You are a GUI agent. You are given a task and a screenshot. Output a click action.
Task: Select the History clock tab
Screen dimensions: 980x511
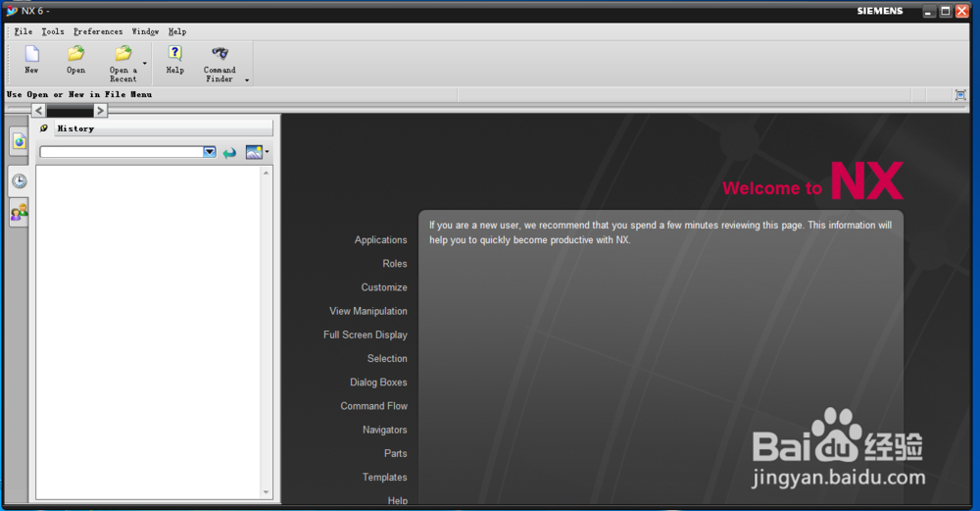pos(20,180)
